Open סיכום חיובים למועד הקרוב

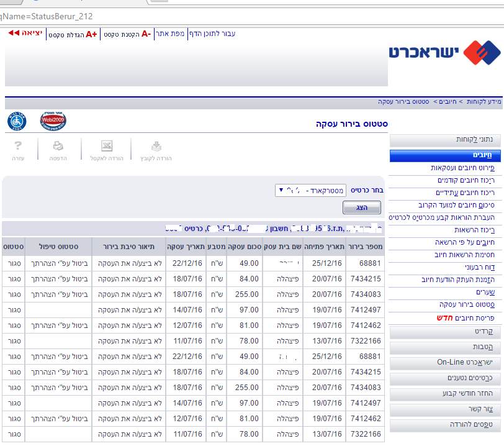pos(456,206)
